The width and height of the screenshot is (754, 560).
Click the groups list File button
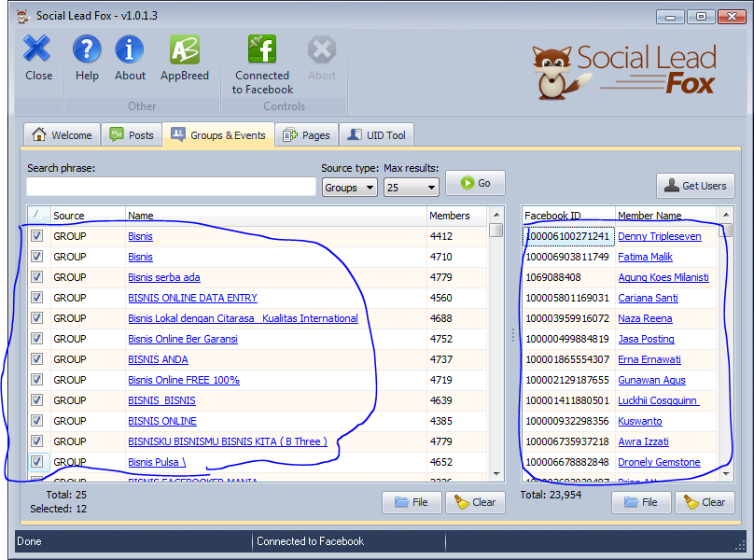[x=412, y=502]
